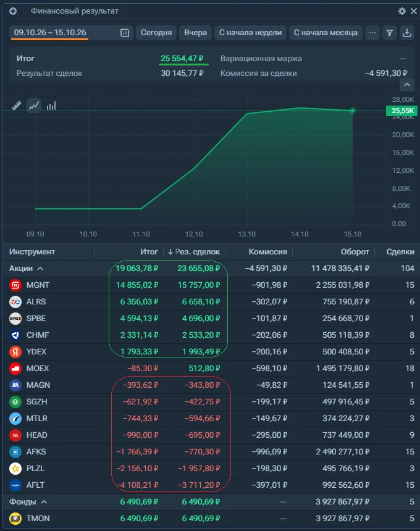Sort by Оборот column header
The image size is (420, 531).
[355, 252]
